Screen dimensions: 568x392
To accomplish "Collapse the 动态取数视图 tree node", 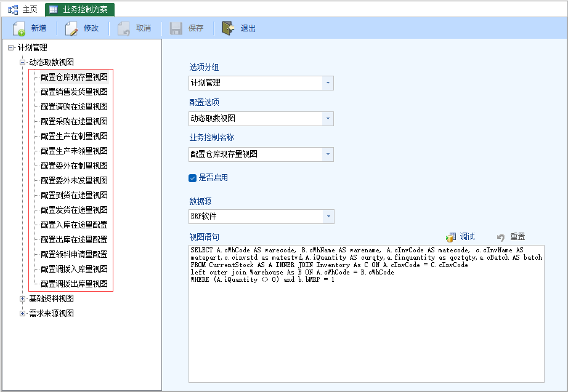I will pyautogui.click(x=22, y=62).
